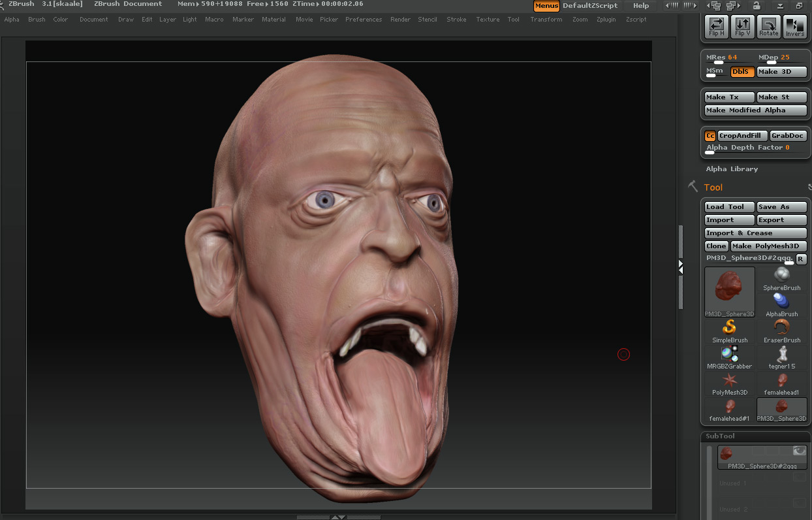Click the next window arrangement icon

(732, 5)
